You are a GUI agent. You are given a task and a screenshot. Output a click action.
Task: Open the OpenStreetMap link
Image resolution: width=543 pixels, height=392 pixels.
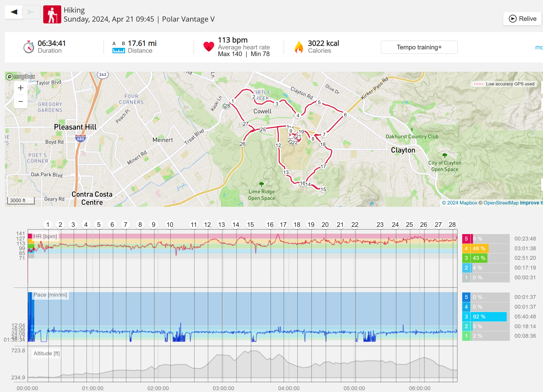(501, 203)
